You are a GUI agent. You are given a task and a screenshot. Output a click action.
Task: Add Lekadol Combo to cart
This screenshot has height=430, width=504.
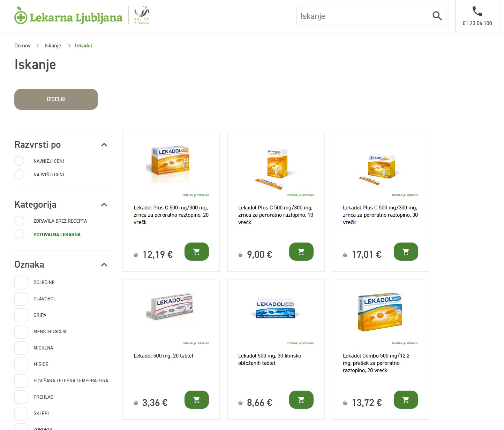click(x=406, y=400)
